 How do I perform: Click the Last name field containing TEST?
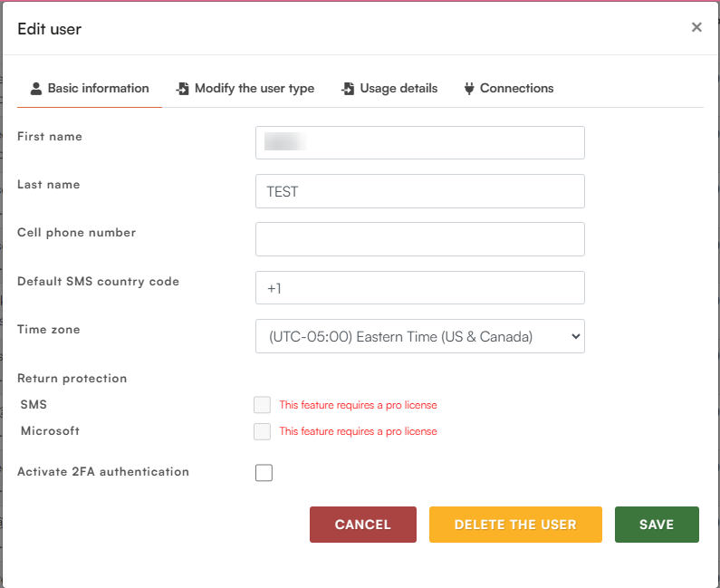point(419,191)
